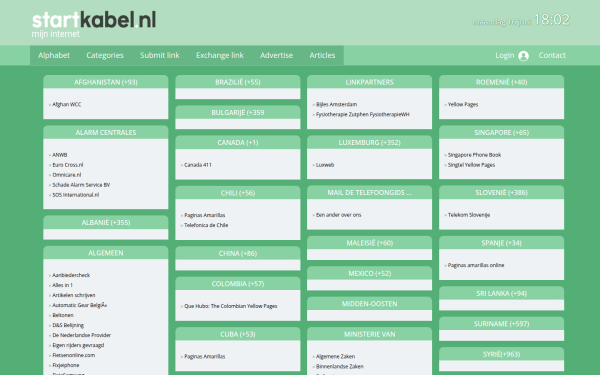Click the ALBANIE (+355) category header
This screenshot has height=375, width=600.
(x=106, y=222)
